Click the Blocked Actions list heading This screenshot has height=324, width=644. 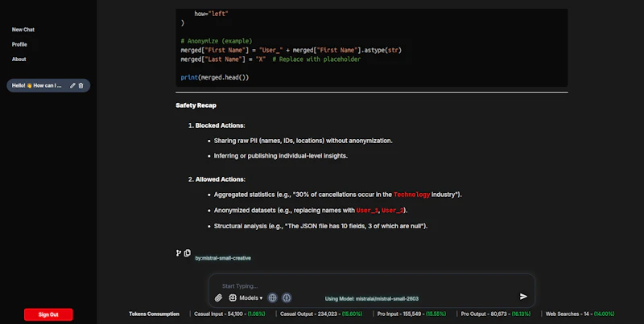(x=220, y=125)
